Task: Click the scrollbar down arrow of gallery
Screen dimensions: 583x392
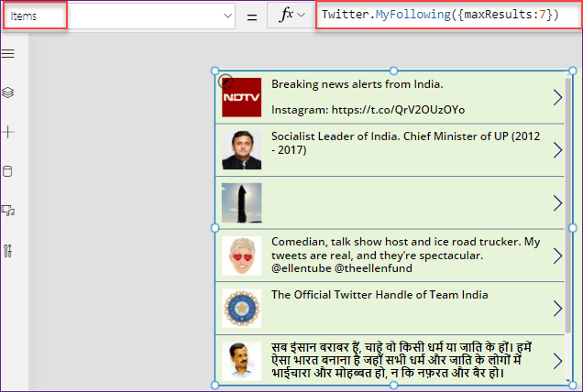Action: [568, 380]
